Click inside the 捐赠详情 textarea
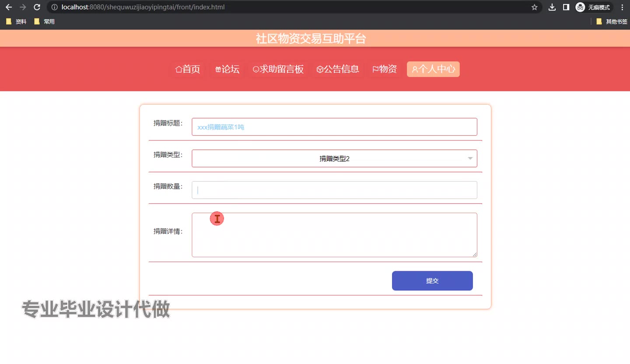This screenshot has width=630, height=364. [334, 235]
